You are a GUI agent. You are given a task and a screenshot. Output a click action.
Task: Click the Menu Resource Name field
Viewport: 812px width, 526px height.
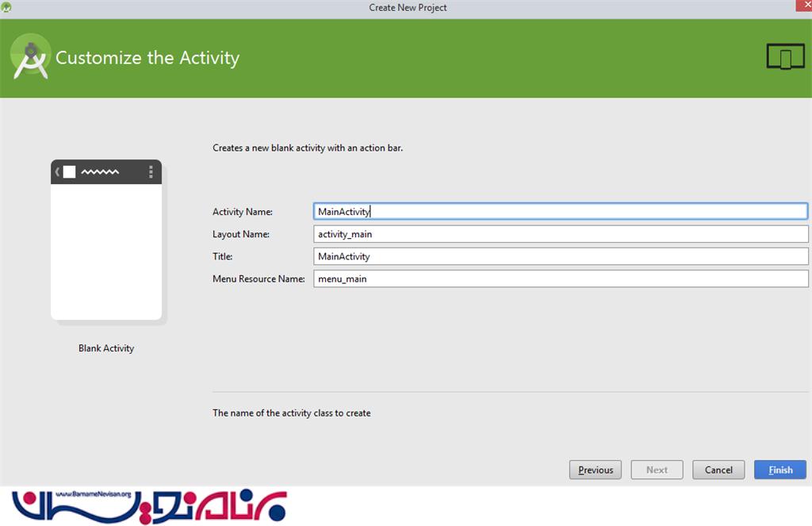pos(561,278)
